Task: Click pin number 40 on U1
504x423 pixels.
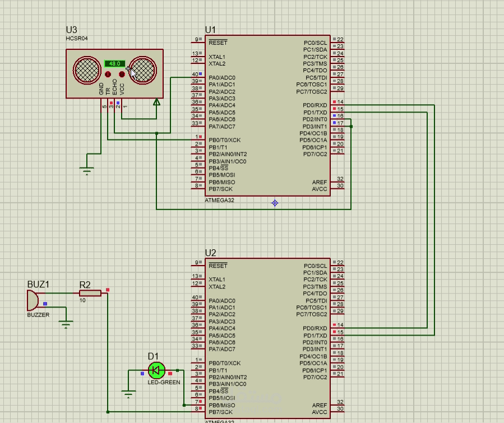Action: coord(195,74)
